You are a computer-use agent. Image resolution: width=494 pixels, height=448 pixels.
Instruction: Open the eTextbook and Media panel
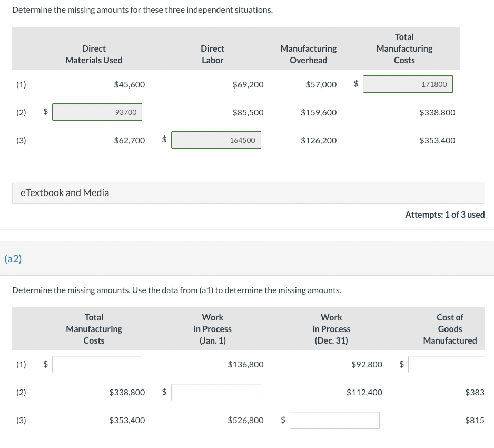64,193
